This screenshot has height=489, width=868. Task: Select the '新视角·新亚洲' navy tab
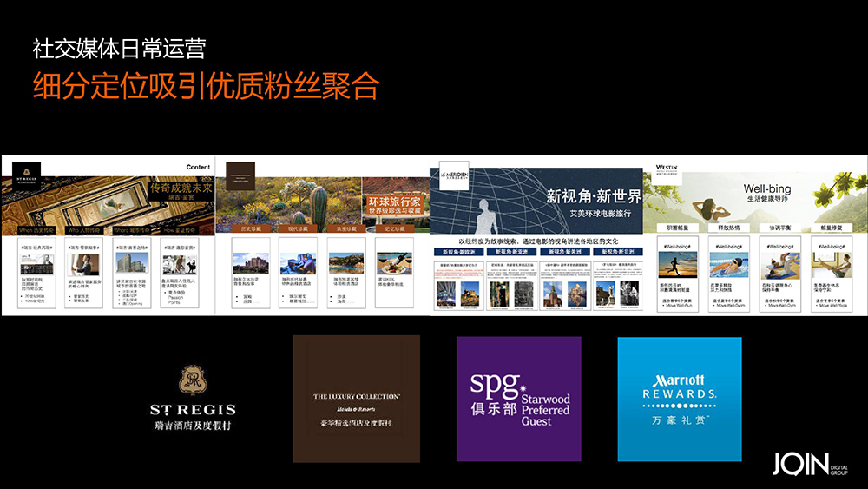(511, 252)
